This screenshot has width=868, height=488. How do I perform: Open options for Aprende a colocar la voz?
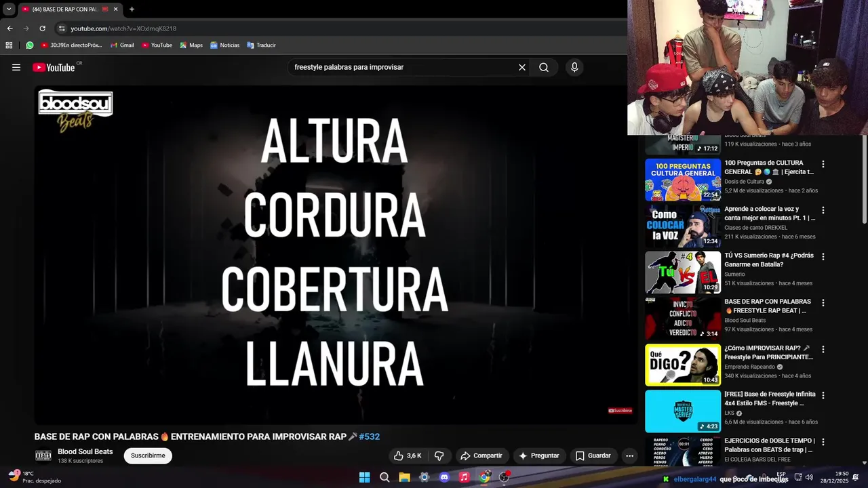823,210
